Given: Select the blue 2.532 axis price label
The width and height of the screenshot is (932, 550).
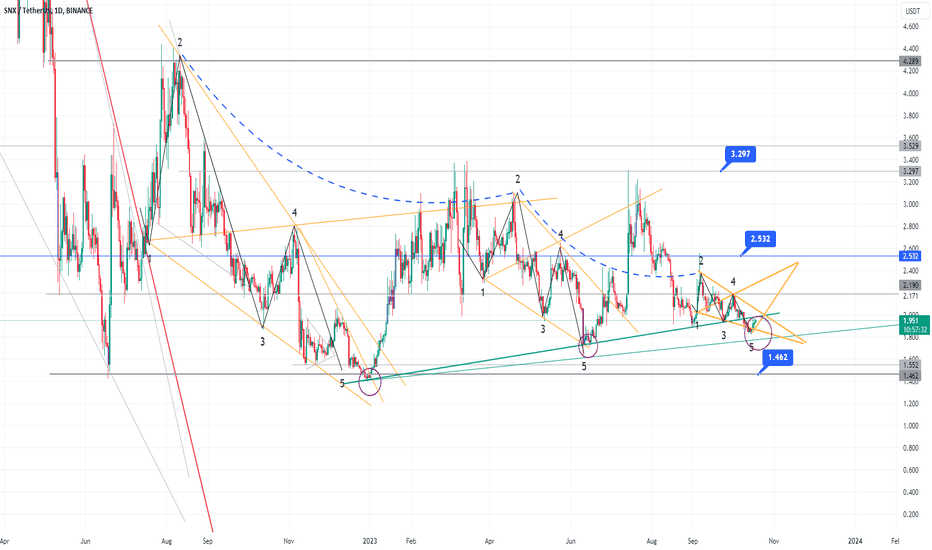Looking at the screenshot, I should 910,256.
